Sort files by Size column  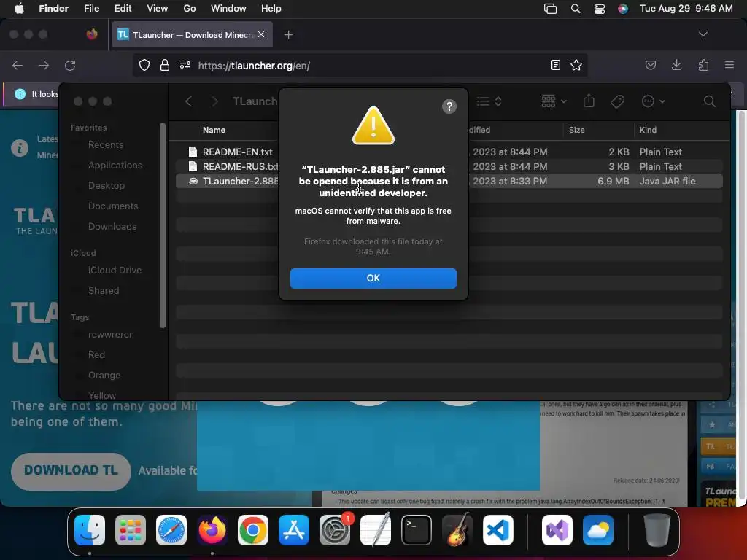click(576, 130)
